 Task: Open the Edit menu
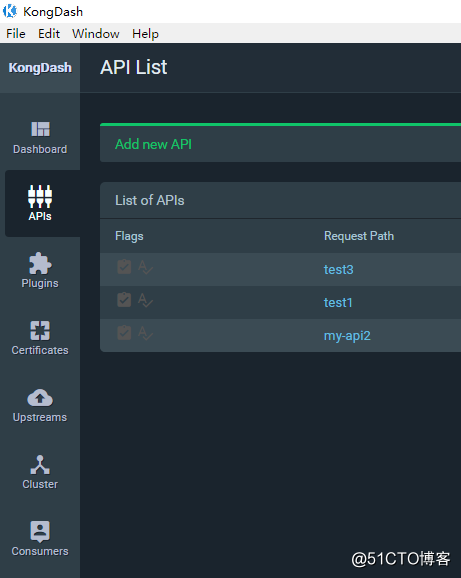point(49,34)
